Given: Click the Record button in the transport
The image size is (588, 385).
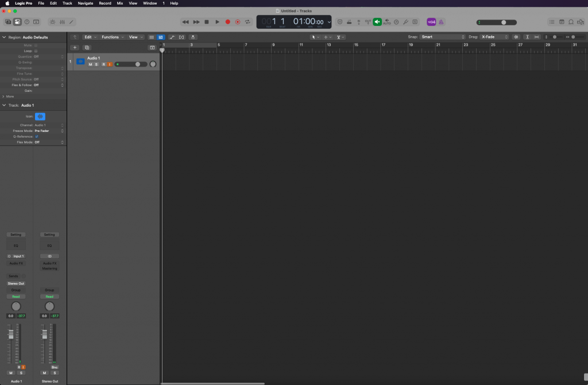Looking at the screenshot, I should click(227, 22).
